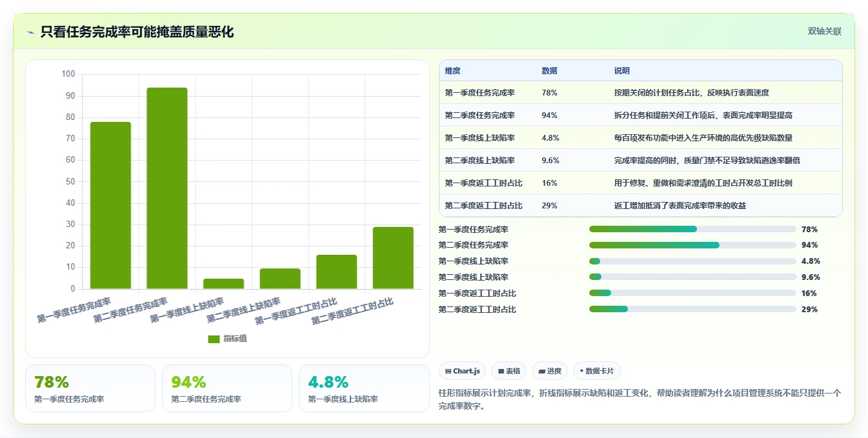This screenshot has height=438, width=868.
Task: Click the 29% cell in the table
Action: tap(550, 206)
